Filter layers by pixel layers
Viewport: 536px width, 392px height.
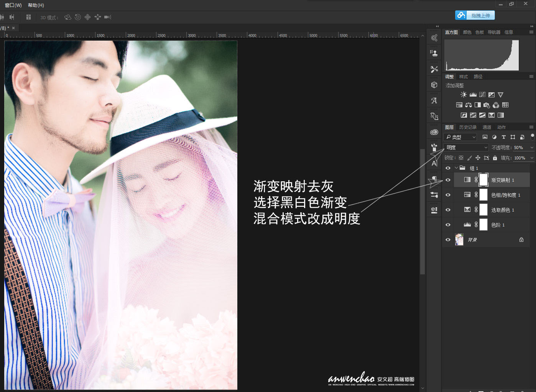pyautogui.click(x=485, y=137)
